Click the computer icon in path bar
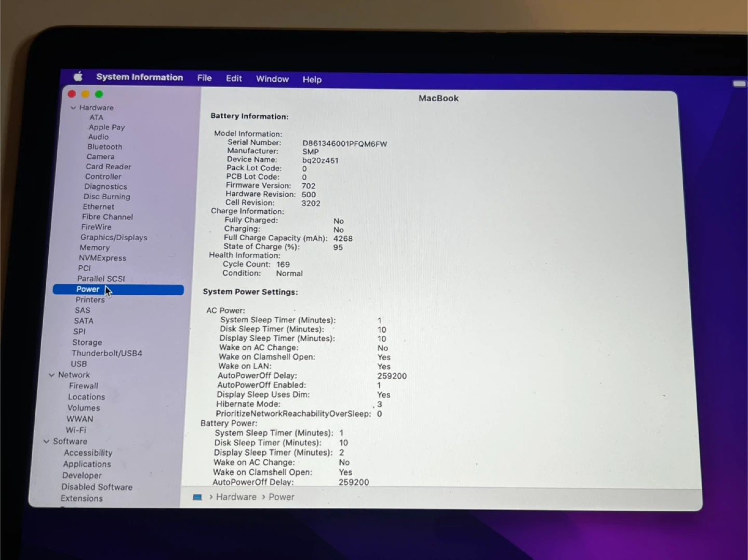Screen dimensions: 748x560 point(197,497)
